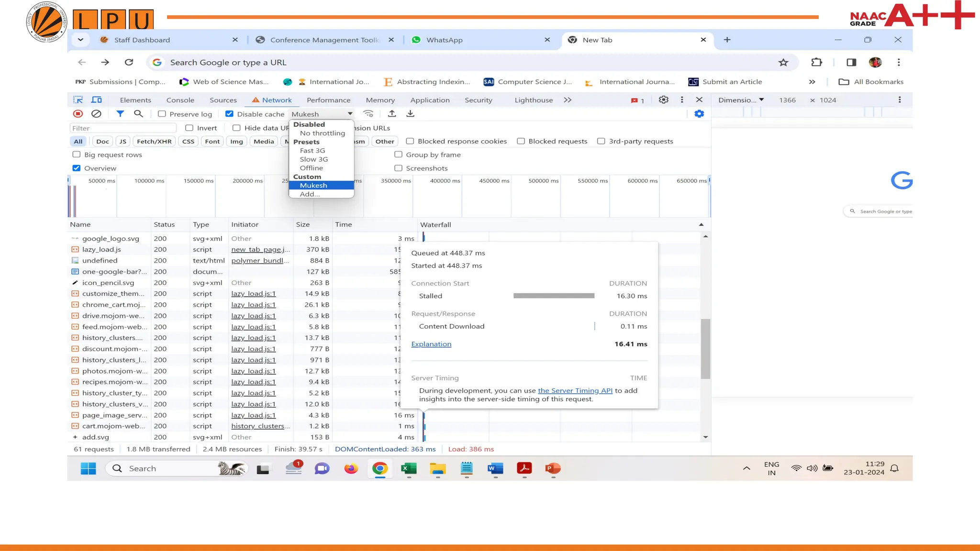Toggle device toolbar icon

(97, 100)
